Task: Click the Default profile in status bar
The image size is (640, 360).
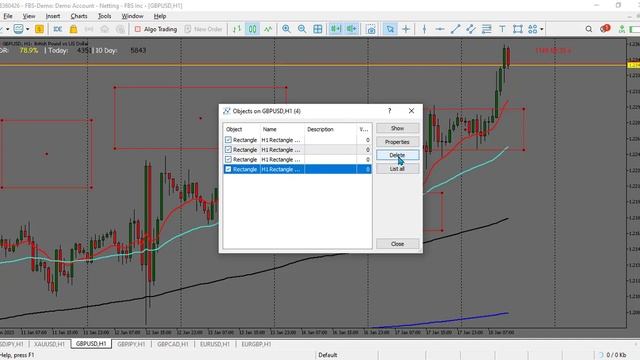Action: pos(327,355)
